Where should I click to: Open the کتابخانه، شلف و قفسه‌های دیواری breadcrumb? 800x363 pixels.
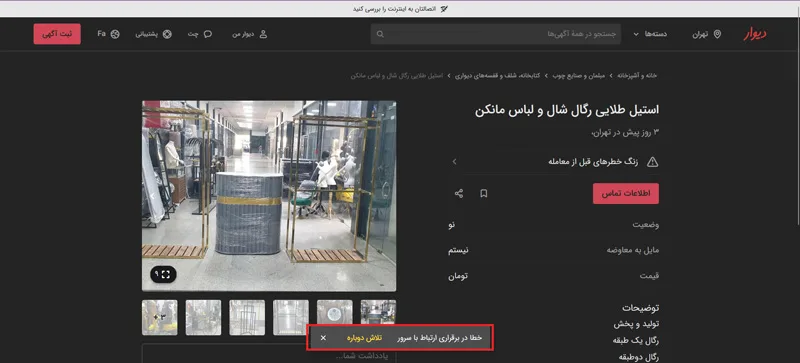(497, 76)
